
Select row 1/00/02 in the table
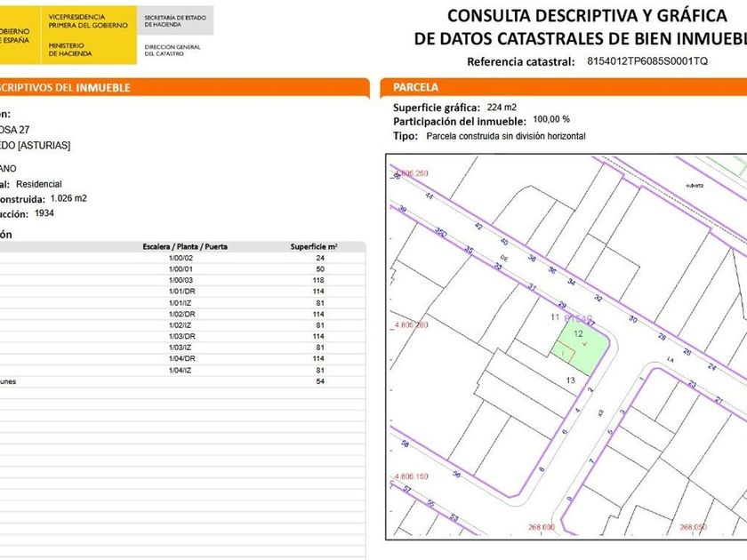pyautogui.click(x=183, y=258)
